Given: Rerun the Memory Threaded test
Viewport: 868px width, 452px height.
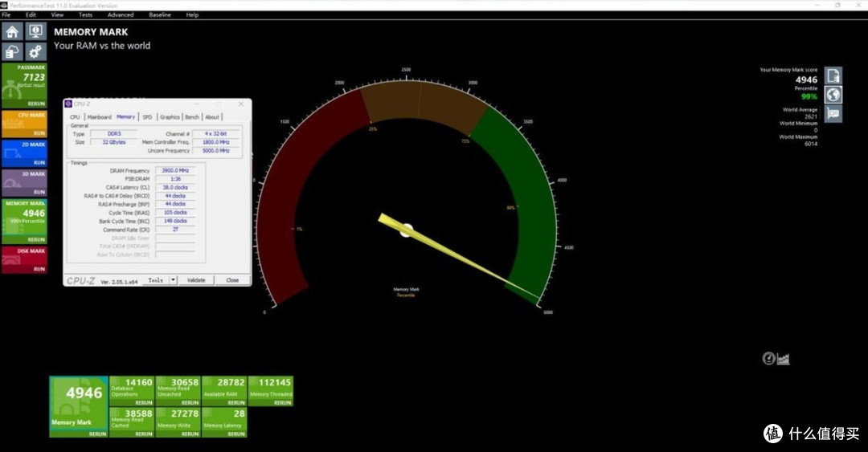Looking at the screenshot, I should 282,403.
